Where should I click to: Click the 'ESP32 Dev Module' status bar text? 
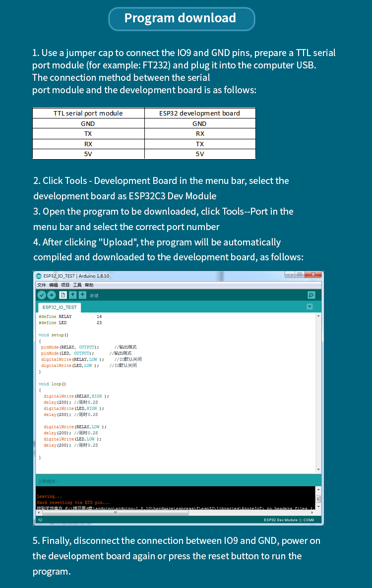point(281,520)
